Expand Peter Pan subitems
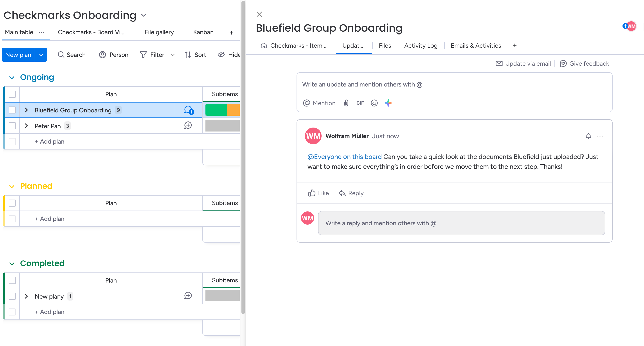Screen dimensions: 644x346 click(26, 126)
